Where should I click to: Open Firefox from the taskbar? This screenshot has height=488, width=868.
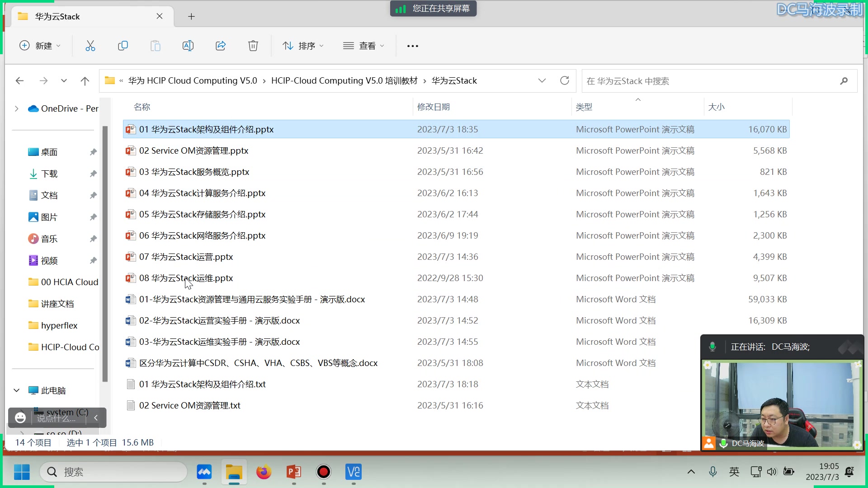click(264, 472)
